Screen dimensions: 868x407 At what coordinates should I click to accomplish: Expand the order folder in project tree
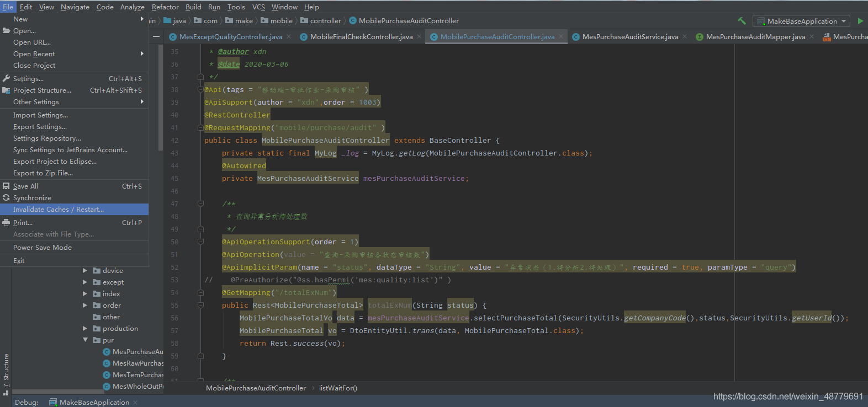tap(85, 305)
